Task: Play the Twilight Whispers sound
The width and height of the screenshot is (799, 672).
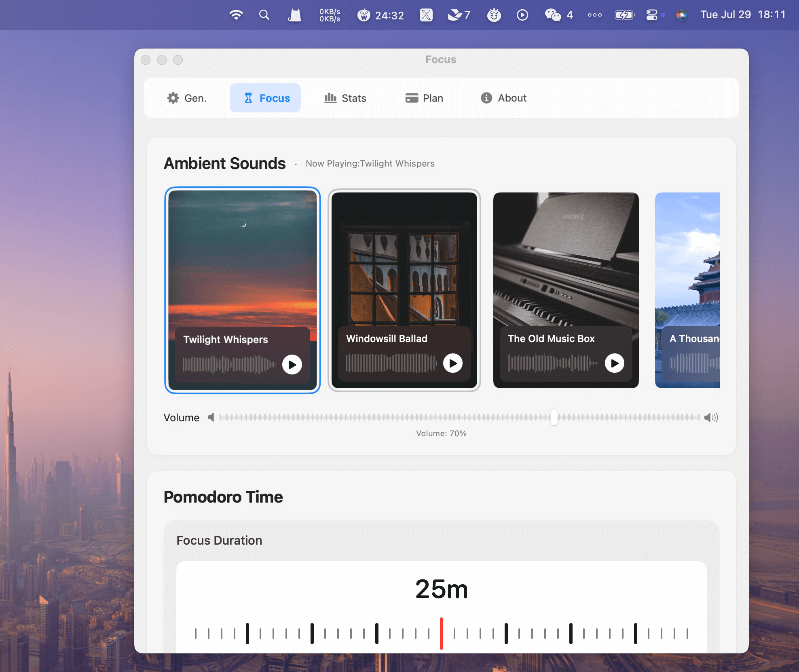Action: (292, 365)
